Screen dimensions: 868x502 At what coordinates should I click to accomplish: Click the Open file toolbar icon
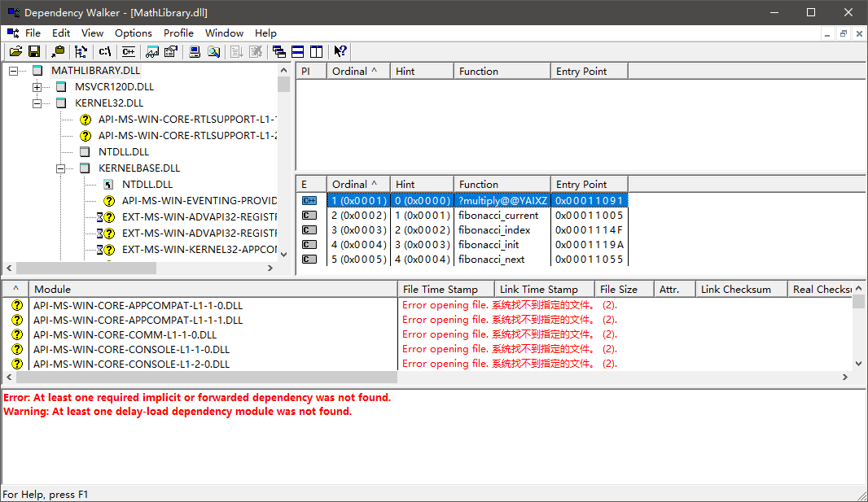(15, 51)
